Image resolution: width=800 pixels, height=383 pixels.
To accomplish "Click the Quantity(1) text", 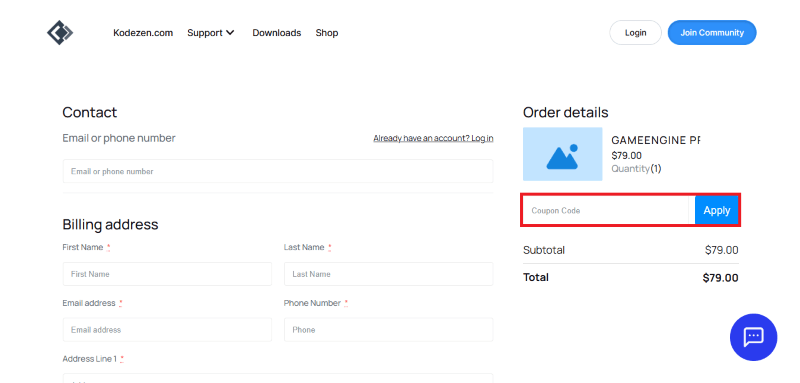I will pyautogui.click(x=636, y=169).
